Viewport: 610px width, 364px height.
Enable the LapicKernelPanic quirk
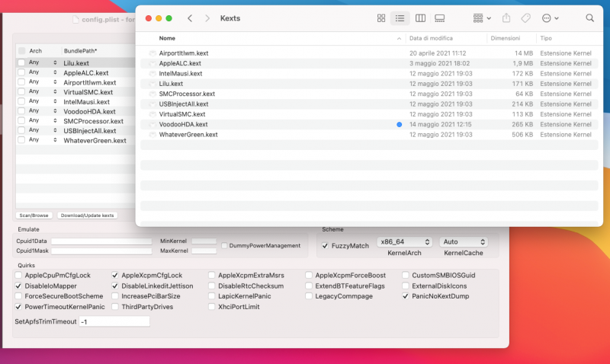click(x=211, y=296)
